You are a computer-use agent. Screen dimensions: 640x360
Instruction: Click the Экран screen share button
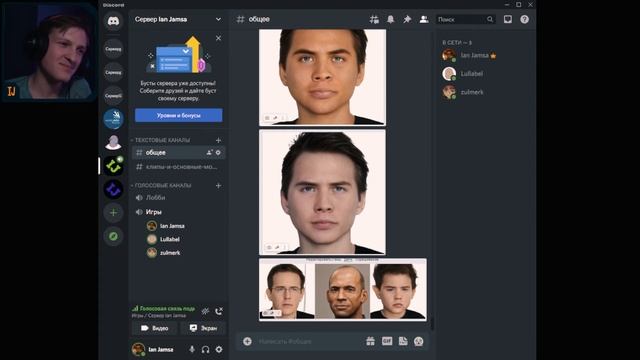203,328
